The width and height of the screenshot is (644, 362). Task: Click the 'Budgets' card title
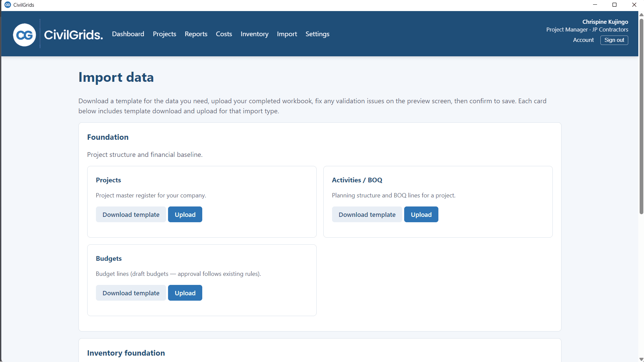click(x=109, y=258)
